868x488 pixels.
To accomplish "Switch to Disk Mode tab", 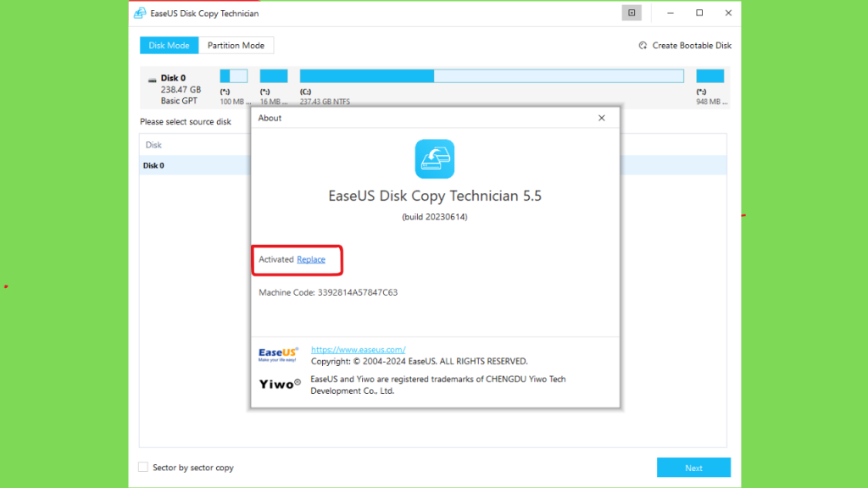I will click(169, 46).
